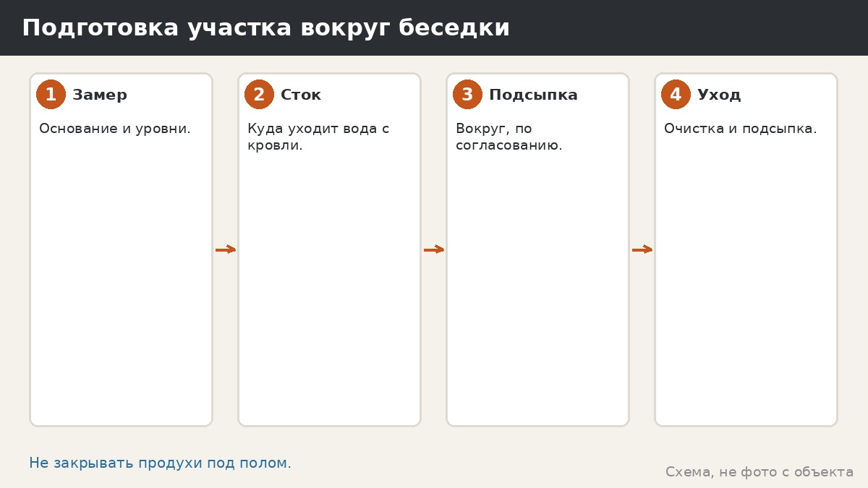Click the step 1 badge beside Замер
Image resolution: width=868 pixels, height=488 pixels.
coord(51,95)
